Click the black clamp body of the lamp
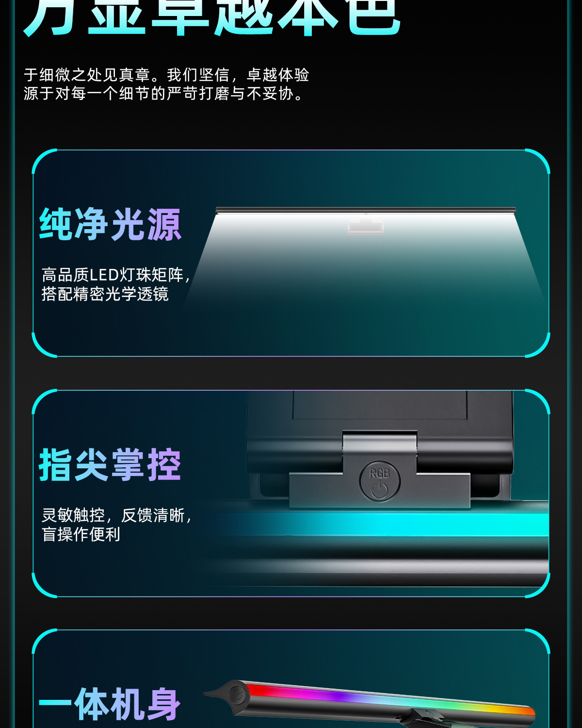 click(380, 432)
